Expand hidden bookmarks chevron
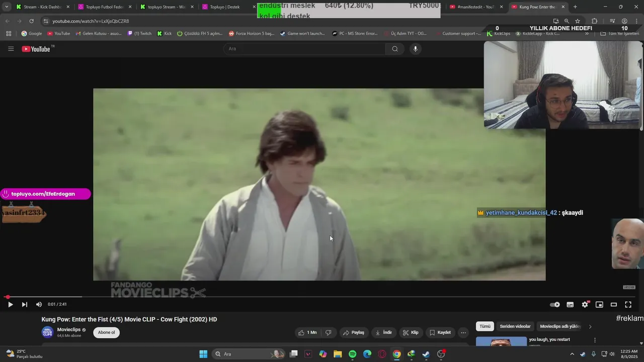Image resolution: width=644 pixels, height=362 pixels. 587,34
